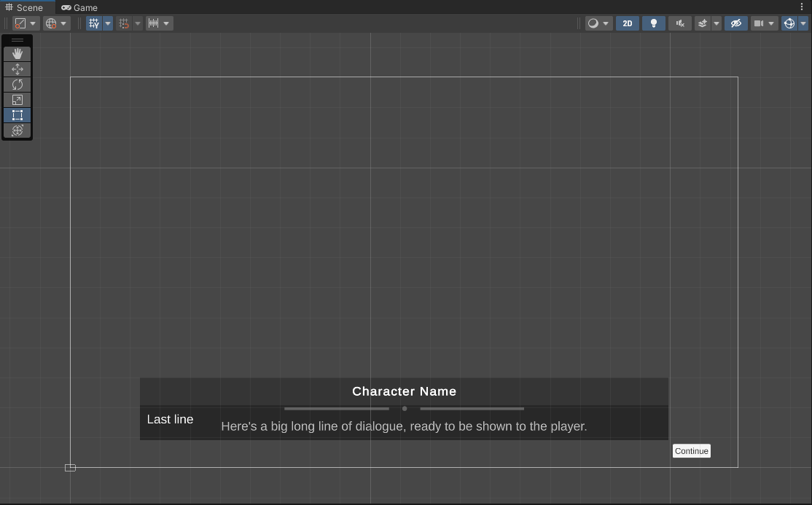Select the Rect tool

pos(17,115)
